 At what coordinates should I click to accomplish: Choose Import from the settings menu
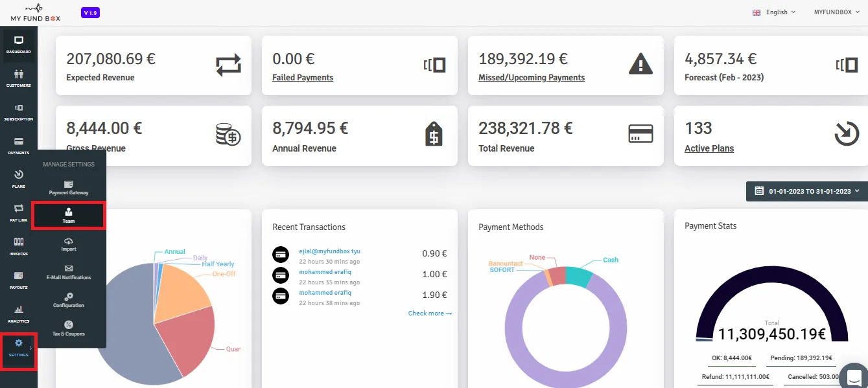[x=69, y=244]
